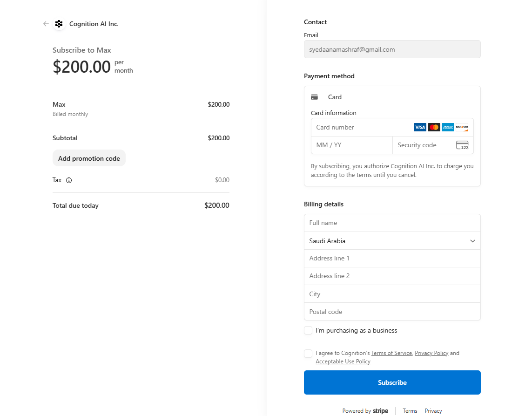
Task: Click the card icon beside Card label
Action: [315, 97]
